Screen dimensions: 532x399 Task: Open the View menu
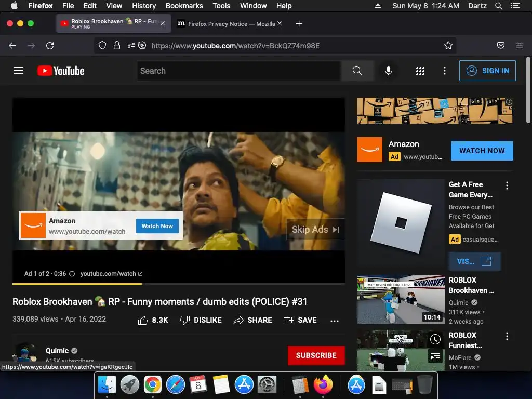[114, 6]
